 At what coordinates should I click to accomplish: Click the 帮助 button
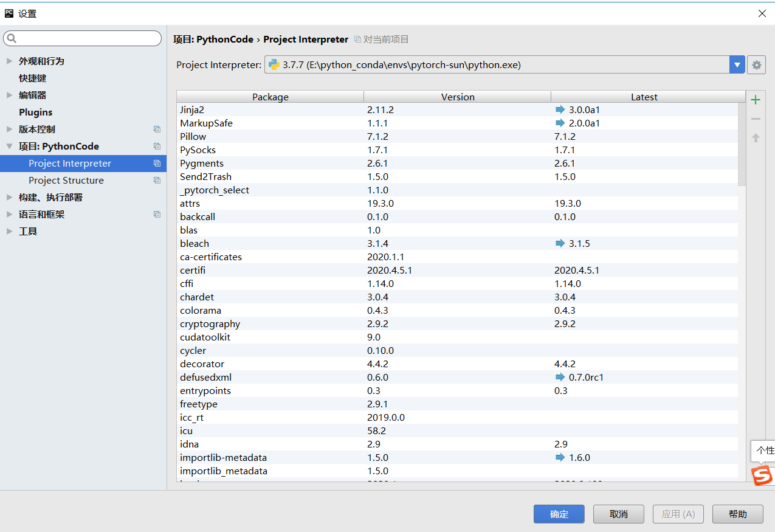(x=737, y=514)
